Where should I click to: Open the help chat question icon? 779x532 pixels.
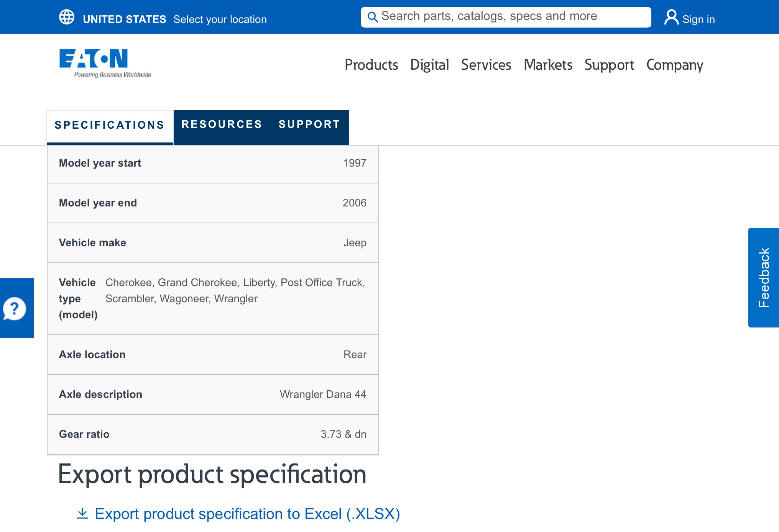pyautogui.click(x=15, y=308)
